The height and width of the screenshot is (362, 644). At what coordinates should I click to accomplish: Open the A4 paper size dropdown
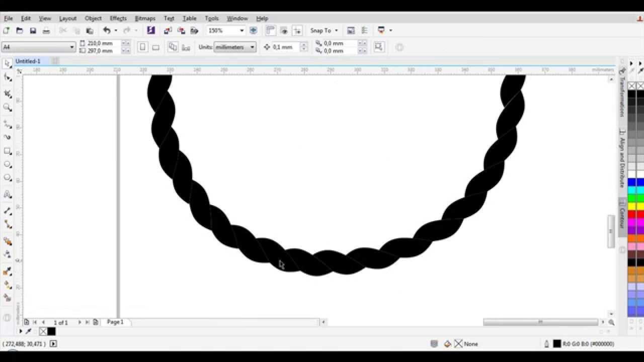pyautogui.click(x=71, y=47)
